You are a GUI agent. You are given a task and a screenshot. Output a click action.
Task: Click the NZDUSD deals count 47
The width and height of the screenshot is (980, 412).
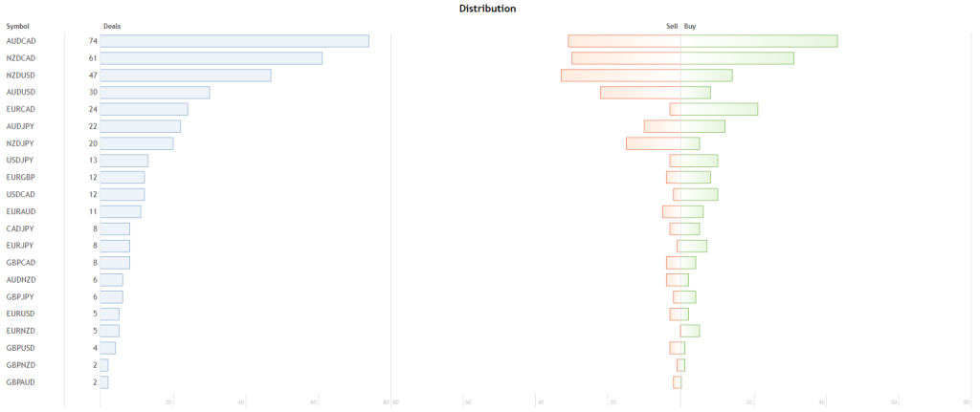tap(93, 76)
